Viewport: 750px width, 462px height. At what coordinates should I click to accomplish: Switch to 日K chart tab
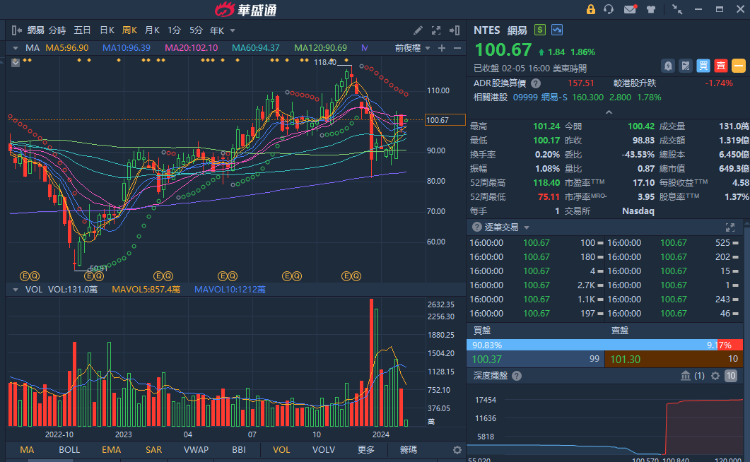pos(106,30)
